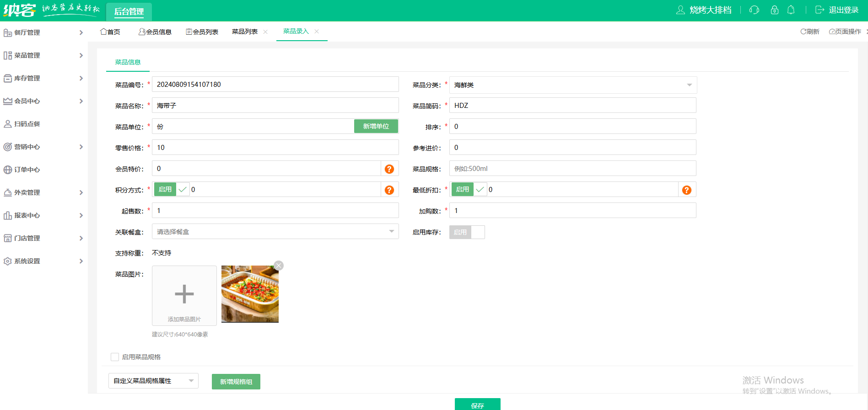Viewport: 868px width, 410px height.
Task: Click the user avatar icon beside 烧烤大排档
Action: click(680, 10)
